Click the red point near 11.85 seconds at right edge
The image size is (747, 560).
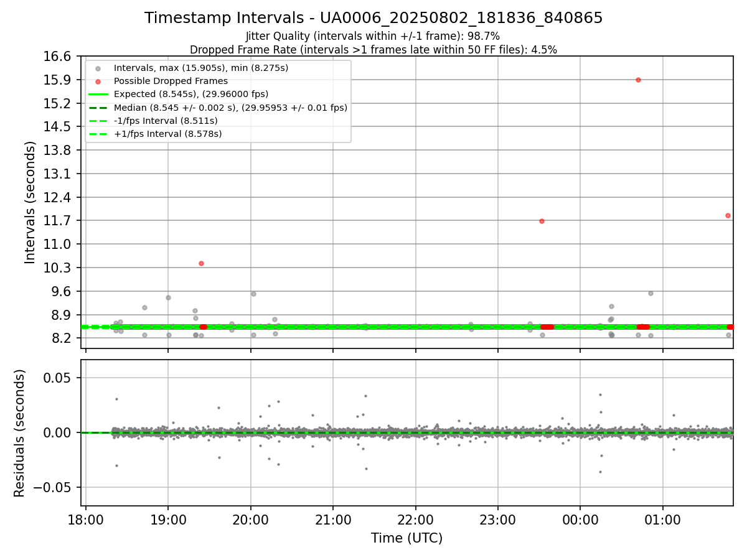pos(728,215)
